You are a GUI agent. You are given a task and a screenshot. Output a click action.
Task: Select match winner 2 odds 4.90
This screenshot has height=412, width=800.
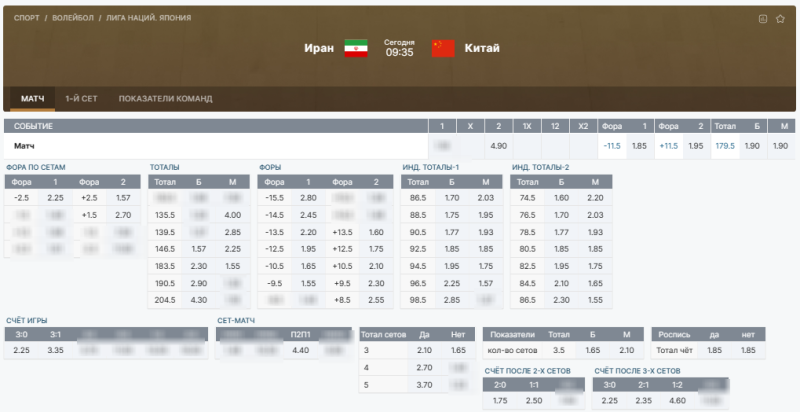tap(498, 146)
